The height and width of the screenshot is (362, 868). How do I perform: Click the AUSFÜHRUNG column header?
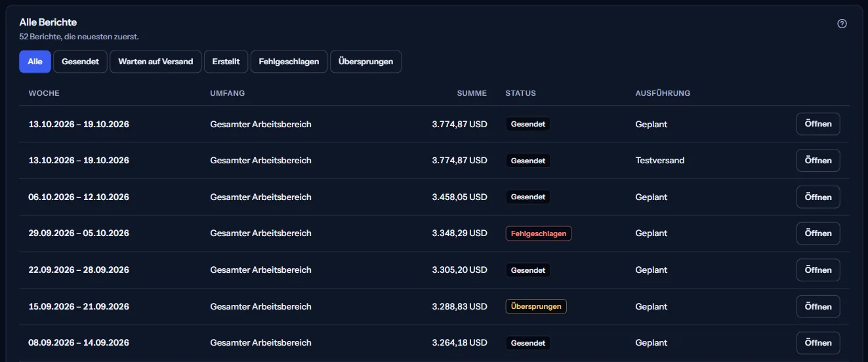click(663, 93)
